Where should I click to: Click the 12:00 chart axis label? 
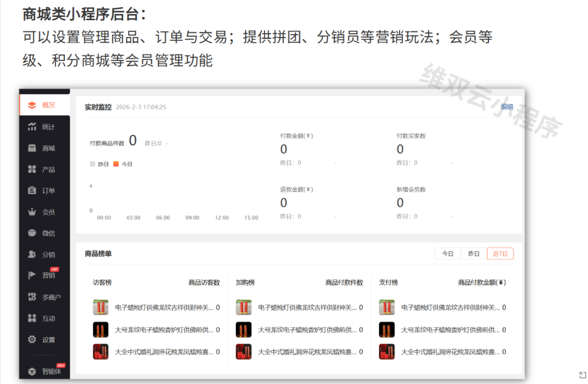coord(222,218)
